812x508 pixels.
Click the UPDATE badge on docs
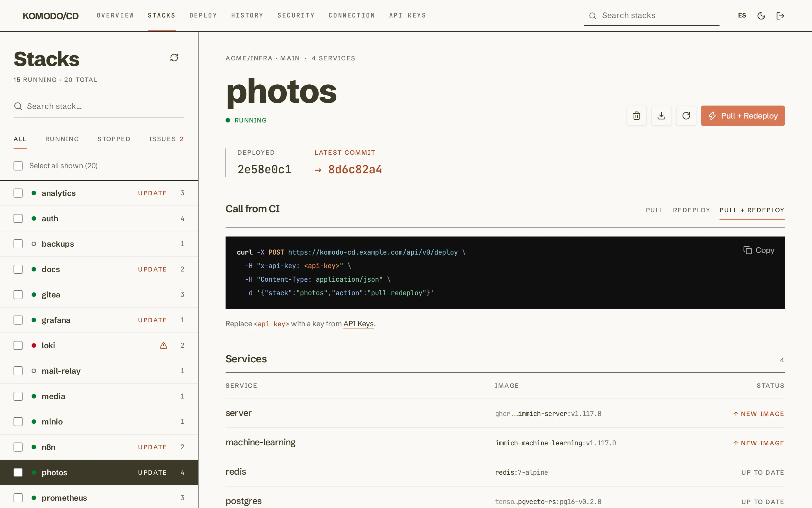point(152,270)
